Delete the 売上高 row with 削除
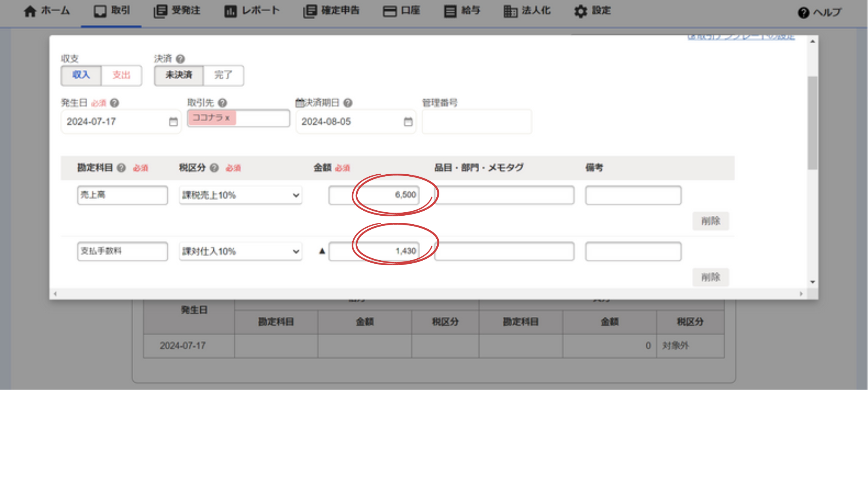Screen dimensions: 868x488 click(710, 221)
